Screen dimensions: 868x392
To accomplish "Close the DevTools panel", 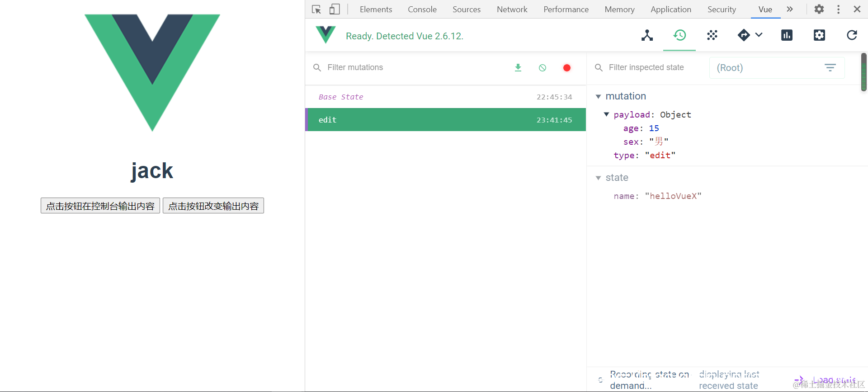I will pyautogui.click(x=857, y=9).
